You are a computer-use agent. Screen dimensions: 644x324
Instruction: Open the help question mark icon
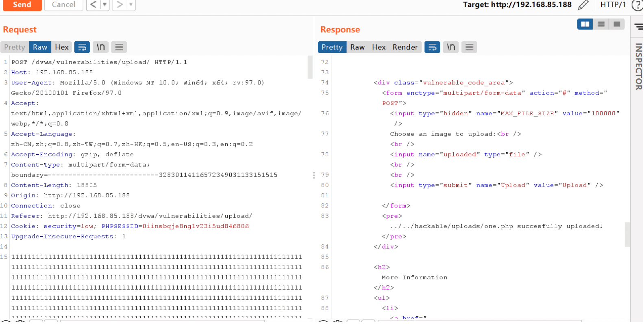click(637, 5)
